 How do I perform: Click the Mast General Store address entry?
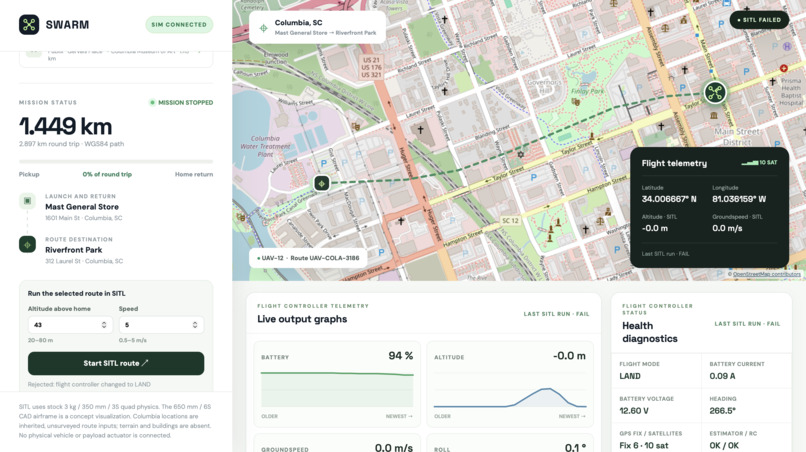[83, 218]
